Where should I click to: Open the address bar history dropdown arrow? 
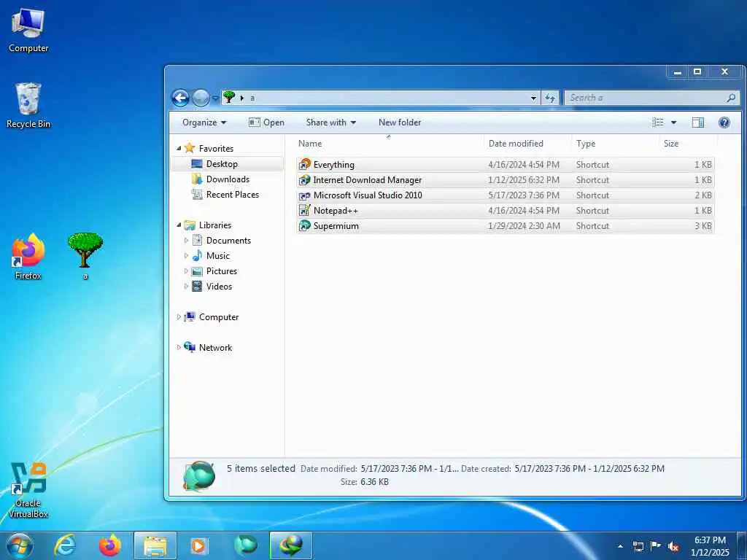click(x=533, y=98)
